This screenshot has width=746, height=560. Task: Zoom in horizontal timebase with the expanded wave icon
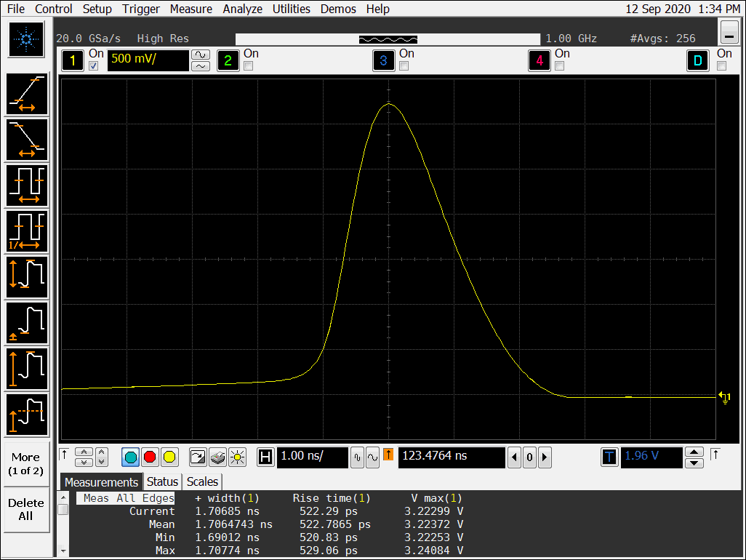[372, 457]
